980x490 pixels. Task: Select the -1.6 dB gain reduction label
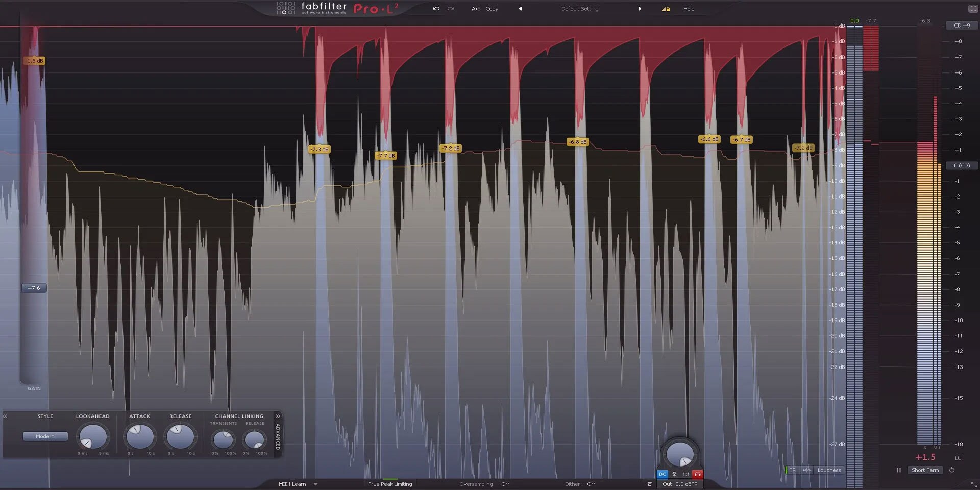point(35,61)
